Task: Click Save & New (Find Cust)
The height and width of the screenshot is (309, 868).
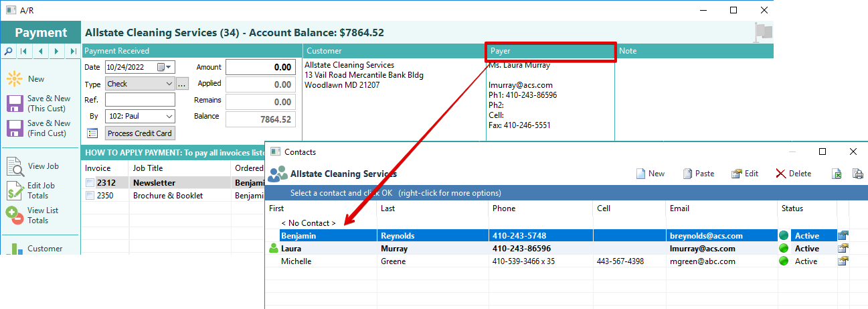Action: pyautogui.click(x=39, y=128)
